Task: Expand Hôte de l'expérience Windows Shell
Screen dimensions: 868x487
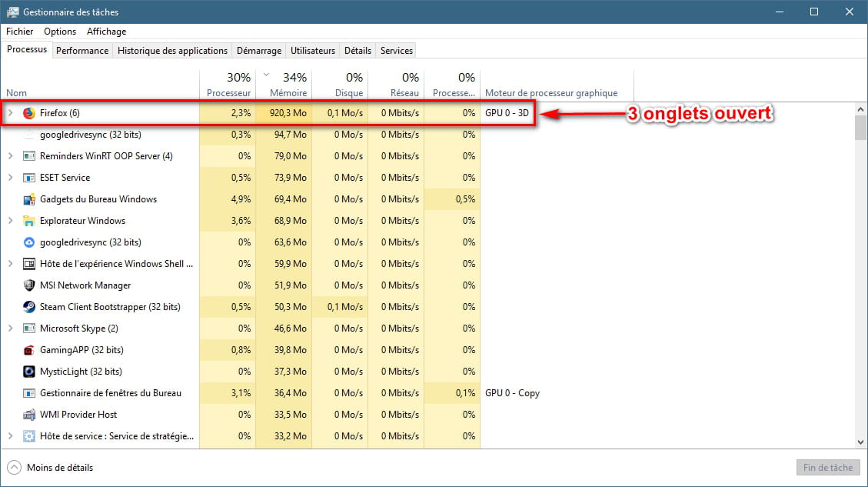Action: point(10,264)
